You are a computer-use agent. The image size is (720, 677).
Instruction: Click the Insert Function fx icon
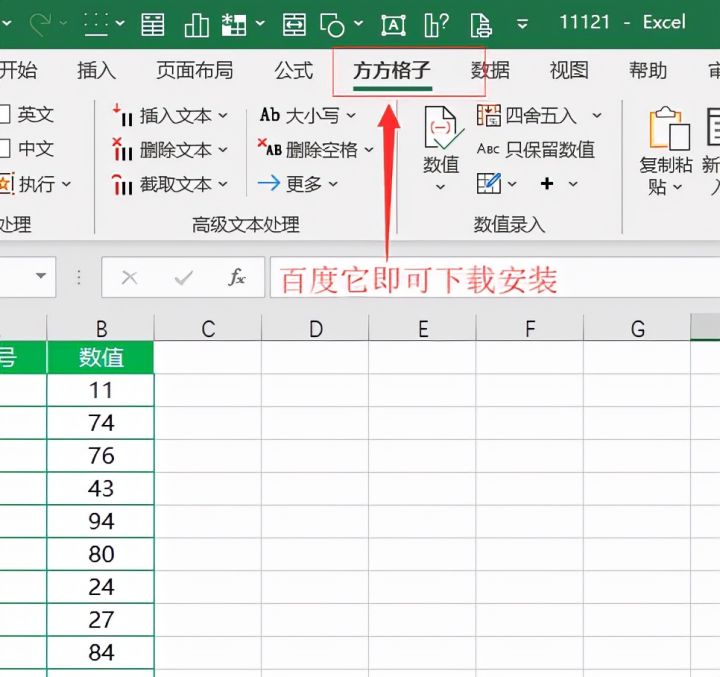[237, 277]
